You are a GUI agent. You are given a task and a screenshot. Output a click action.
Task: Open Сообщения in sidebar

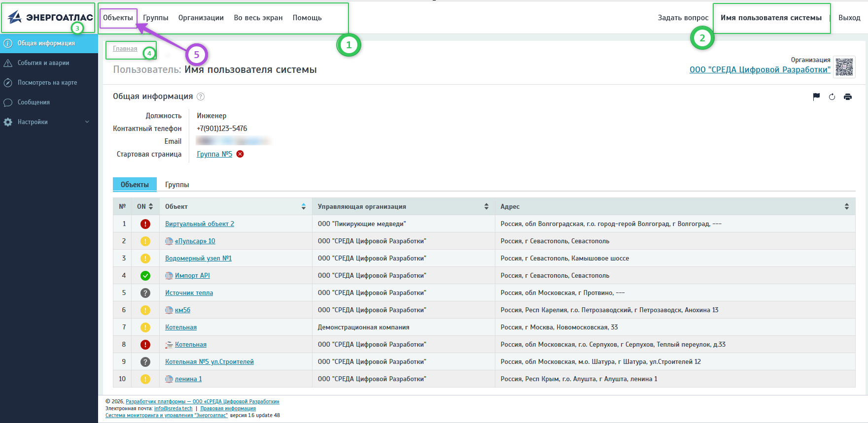pyautogui.click(x=49, y=102)
